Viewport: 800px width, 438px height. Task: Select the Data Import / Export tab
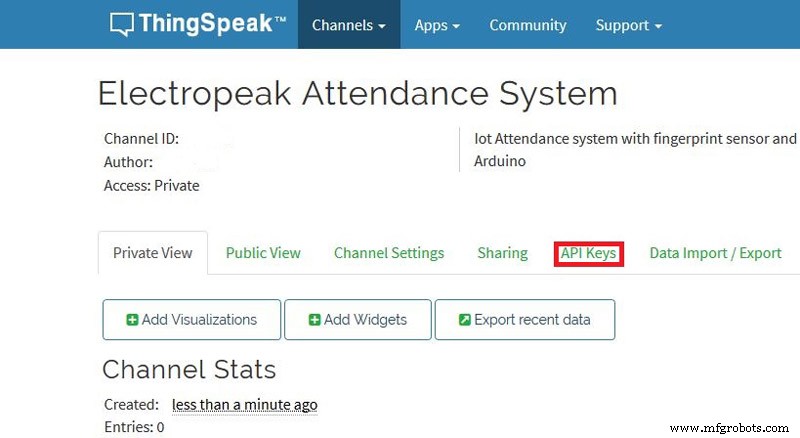(715, 253)
